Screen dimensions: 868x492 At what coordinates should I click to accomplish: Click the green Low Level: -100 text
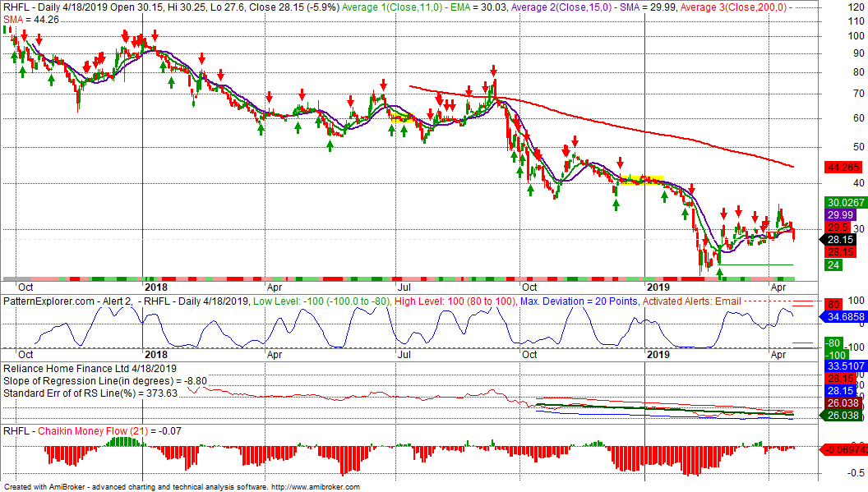pos(321,301)
